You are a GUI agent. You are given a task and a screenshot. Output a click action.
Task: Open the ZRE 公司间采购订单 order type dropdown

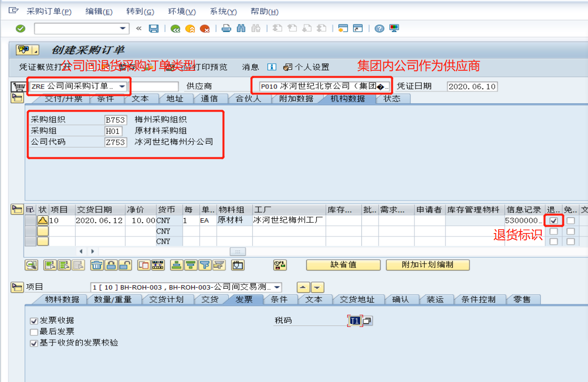point(123,86)
